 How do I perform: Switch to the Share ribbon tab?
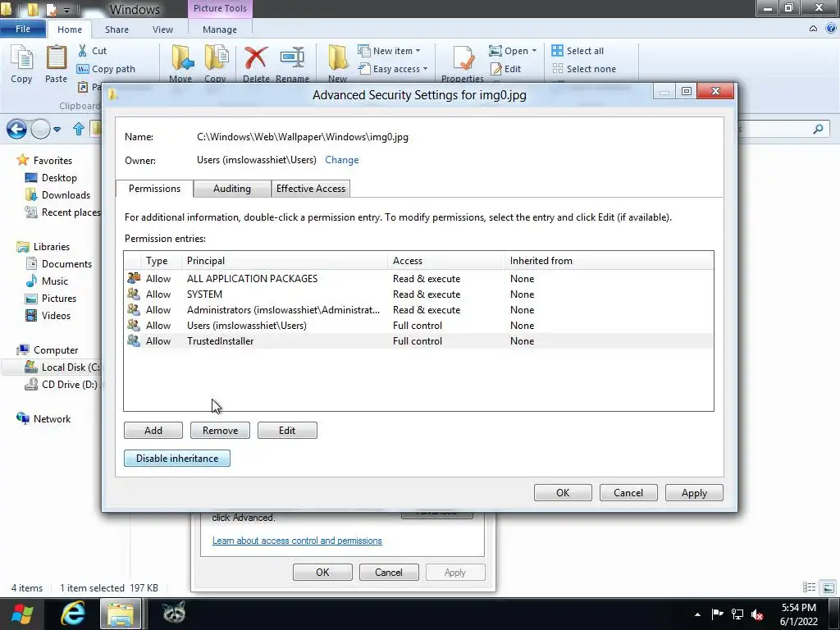(x=116, y=30)
